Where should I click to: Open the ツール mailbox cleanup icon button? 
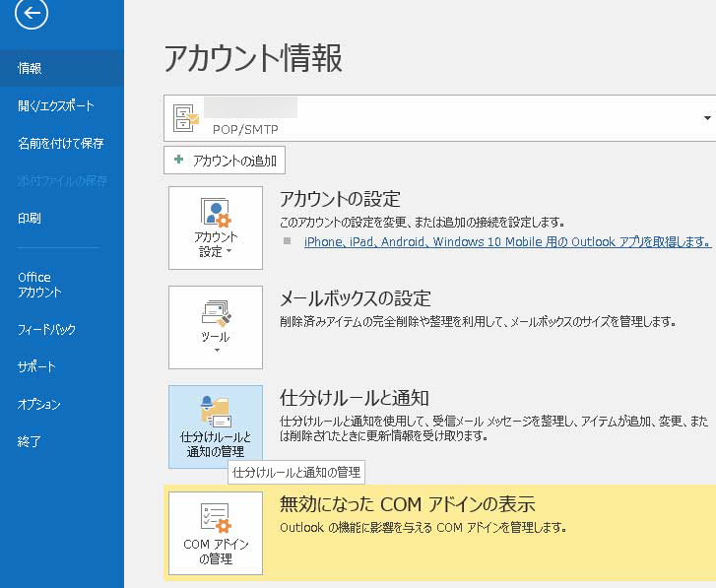216,327
